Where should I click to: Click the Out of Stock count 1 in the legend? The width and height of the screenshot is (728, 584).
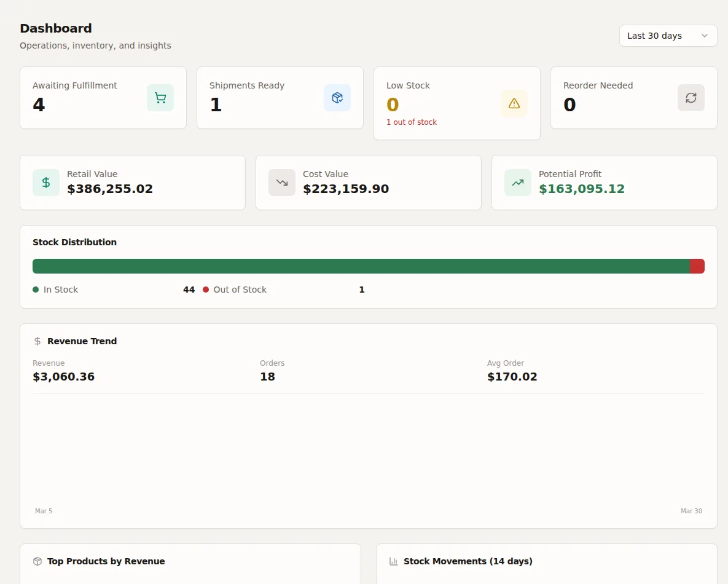point(362,290)
